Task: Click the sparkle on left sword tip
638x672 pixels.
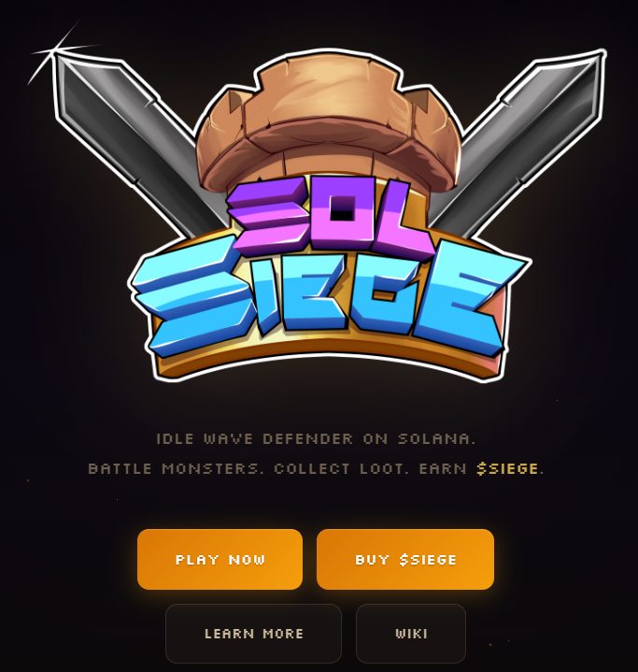Action: click(53, 51)
